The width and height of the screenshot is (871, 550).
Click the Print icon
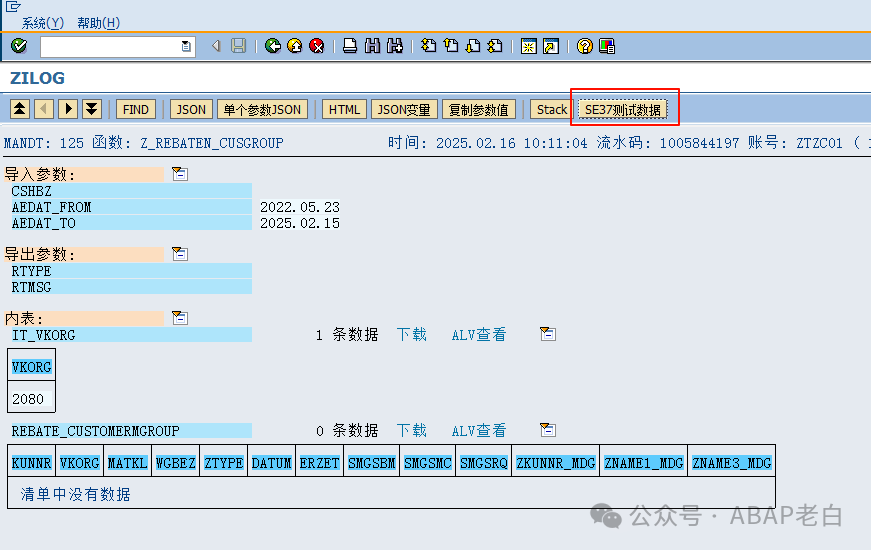[x=350, y=46]
